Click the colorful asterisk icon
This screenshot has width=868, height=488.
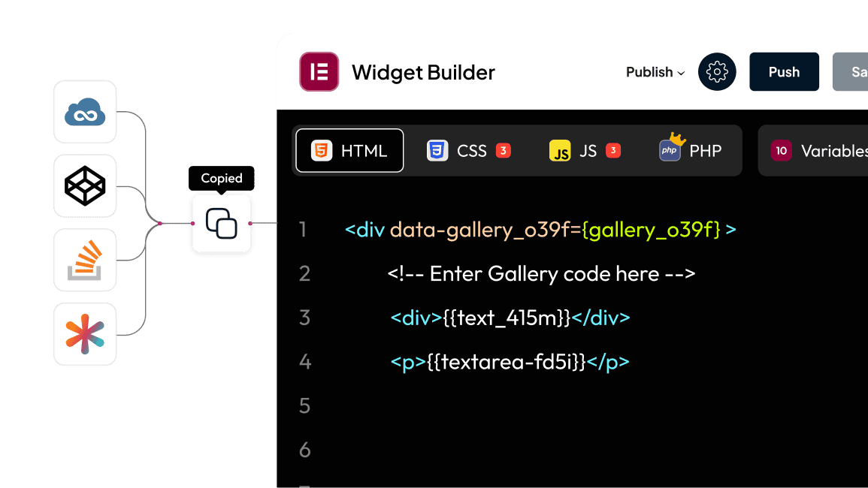[85, 334]
